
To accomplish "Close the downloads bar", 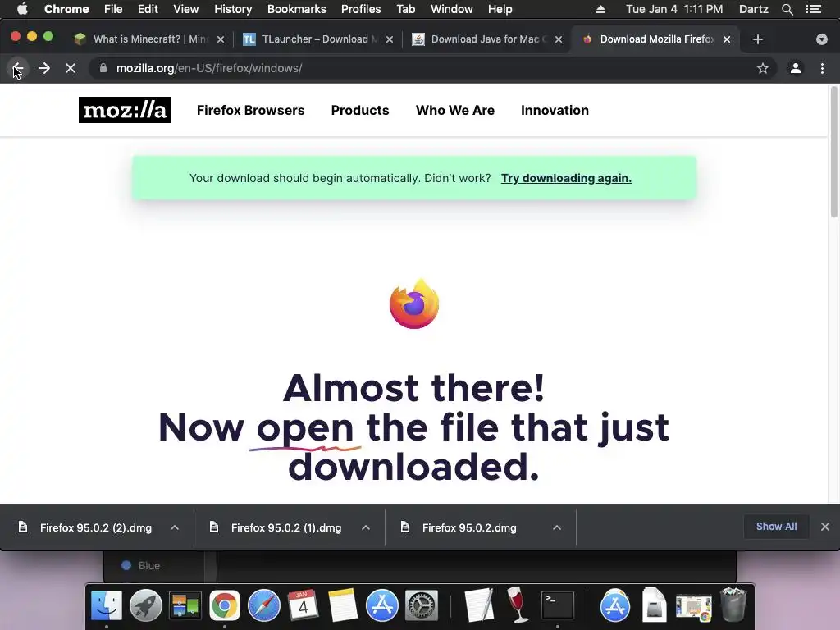I will 825,527.
